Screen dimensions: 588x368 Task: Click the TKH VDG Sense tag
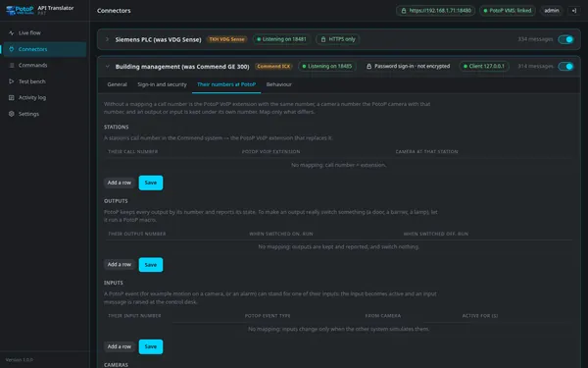[226, 39]
